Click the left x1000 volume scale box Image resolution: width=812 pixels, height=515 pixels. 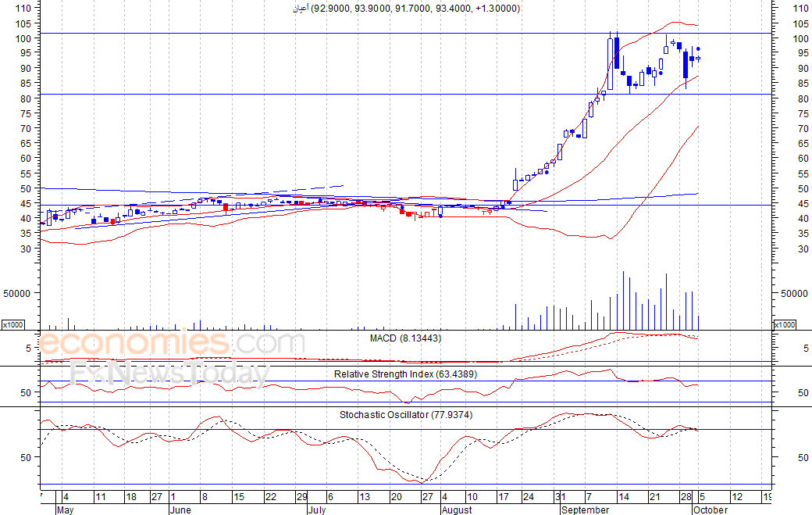point(12,324)
